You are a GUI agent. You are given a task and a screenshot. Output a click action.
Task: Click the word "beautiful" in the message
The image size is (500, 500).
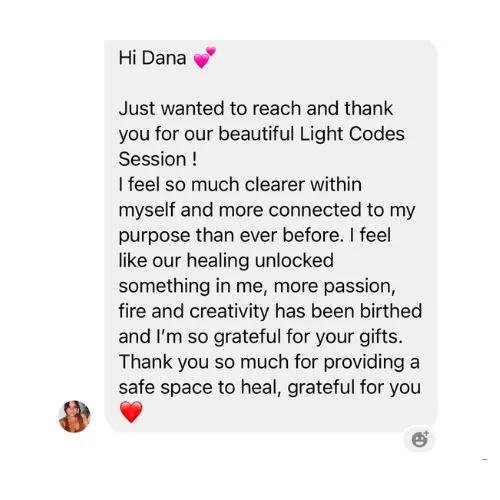pos(256,134)
